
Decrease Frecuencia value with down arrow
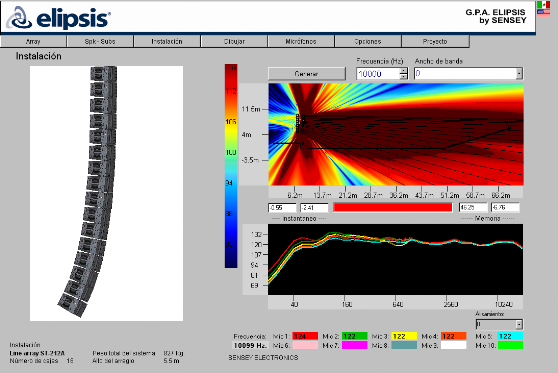[404, 77]
